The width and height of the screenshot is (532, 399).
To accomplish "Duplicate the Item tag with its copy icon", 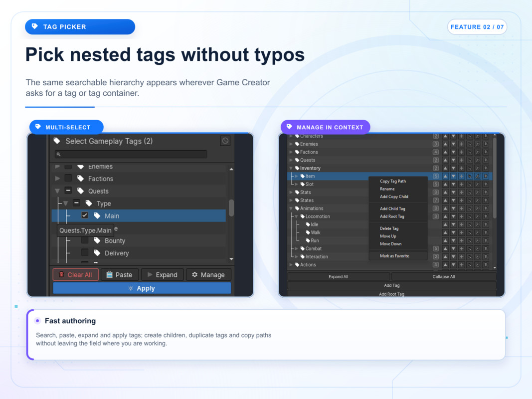I will pyautogui.click(x=470, y=176).
